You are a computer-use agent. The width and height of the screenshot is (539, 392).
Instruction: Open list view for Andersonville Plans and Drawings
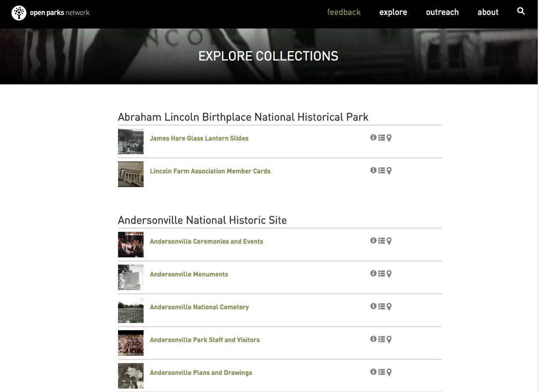pyautogui.click(x=381, y=372)
